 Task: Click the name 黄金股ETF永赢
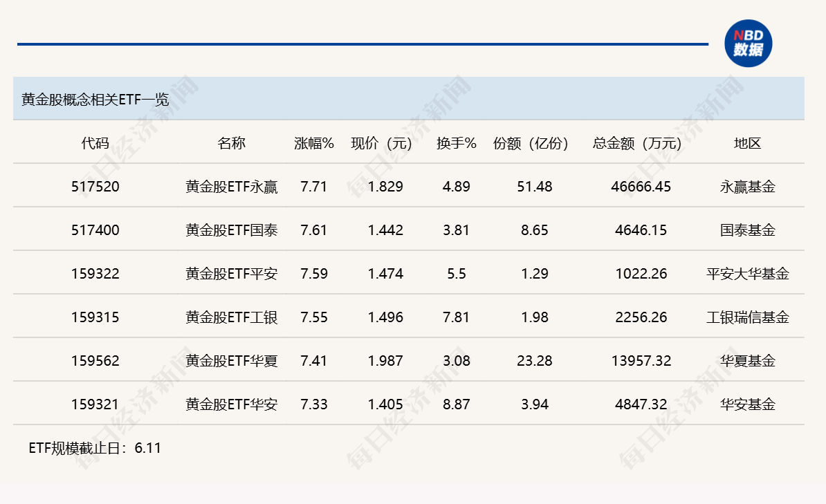click(231, 187)
